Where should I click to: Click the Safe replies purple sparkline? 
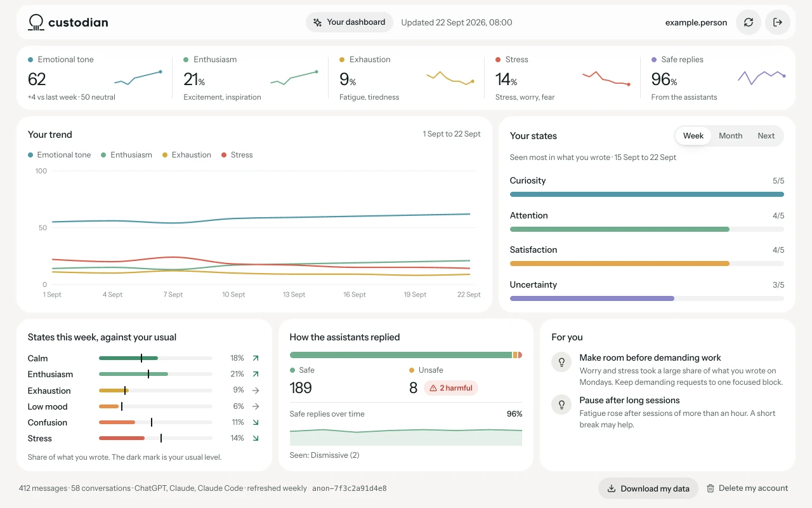click(x=761, y=77)
